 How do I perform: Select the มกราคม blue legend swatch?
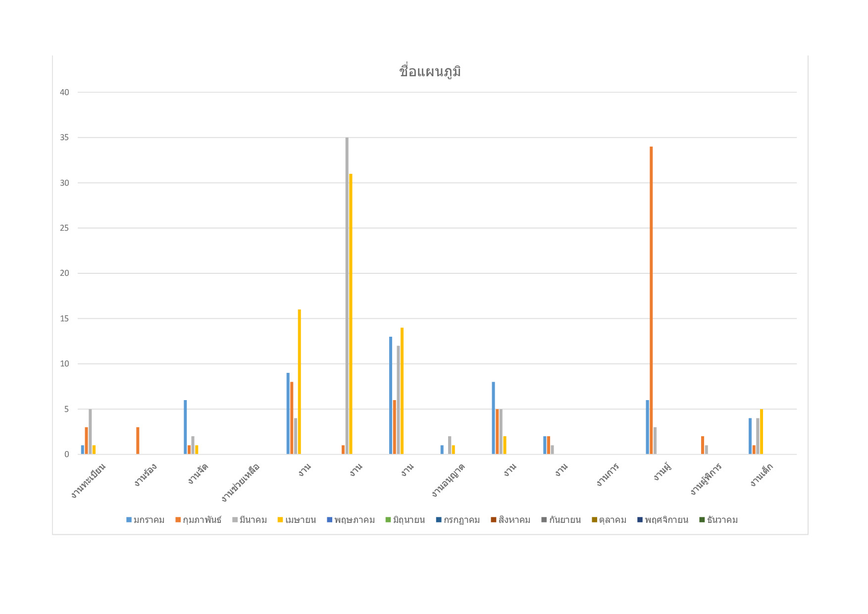pos(129,520)
